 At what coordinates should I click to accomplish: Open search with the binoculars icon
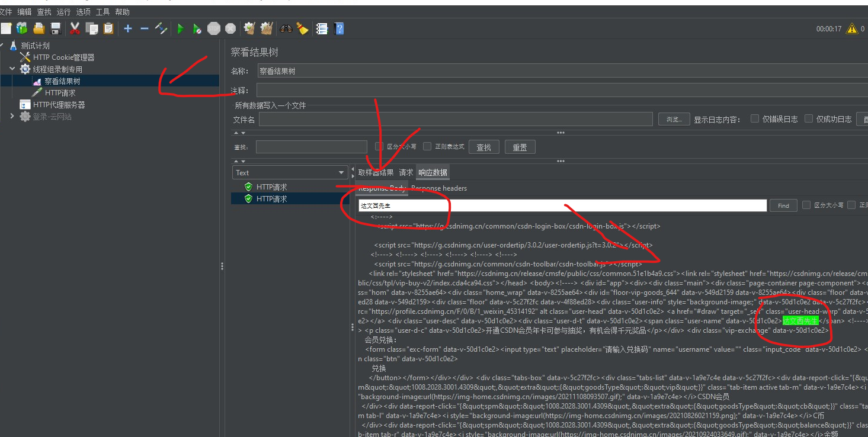click(x=286, y=28)
